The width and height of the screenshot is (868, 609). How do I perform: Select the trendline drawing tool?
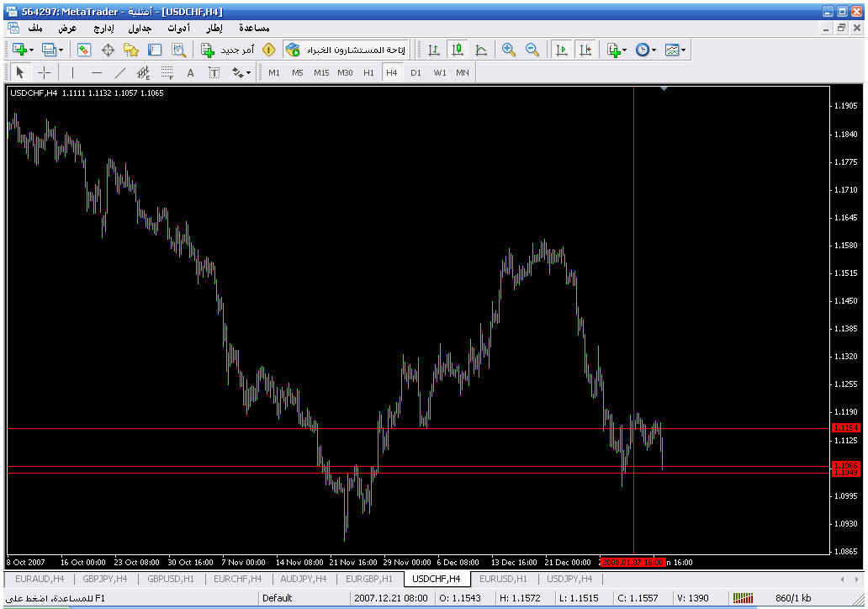tap(120, 73)
